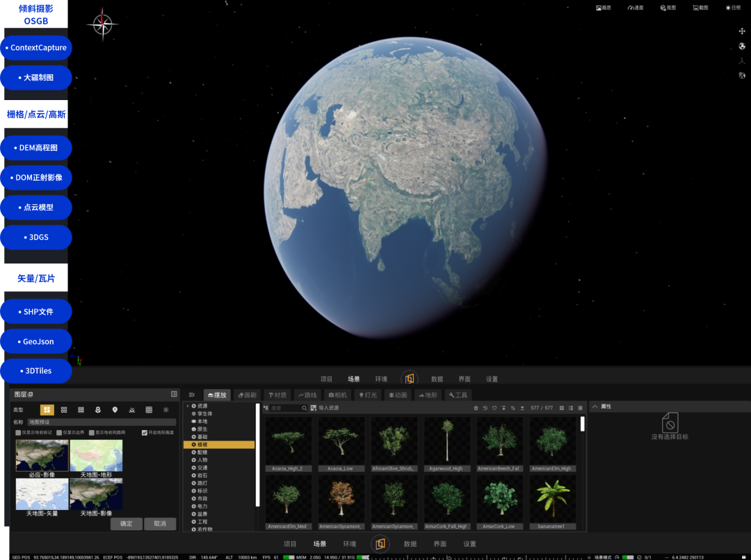Select the 天地图-地形 map thumbnail
751x560 pixels.
tap(96, 458)
